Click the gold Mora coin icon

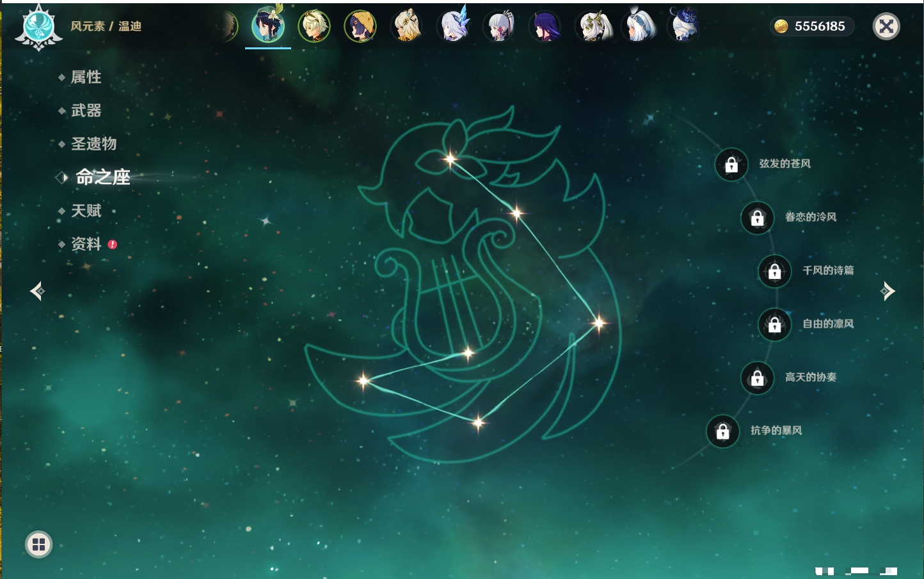[781, 26]
